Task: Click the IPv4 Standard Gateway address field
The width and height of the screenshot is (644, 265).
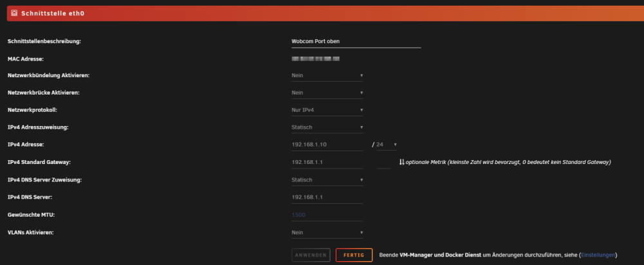Action: [x=327, y=163]
